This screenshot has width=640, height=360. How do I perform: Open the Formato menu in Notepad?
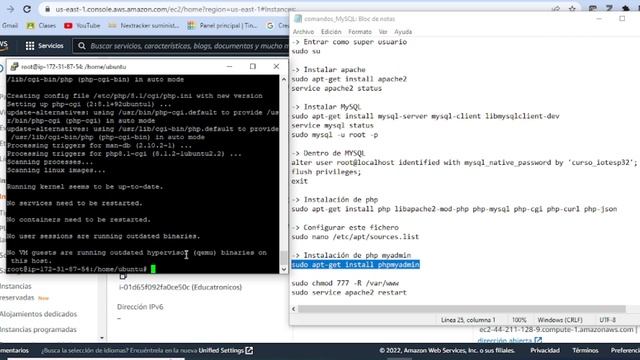[360, 31]
